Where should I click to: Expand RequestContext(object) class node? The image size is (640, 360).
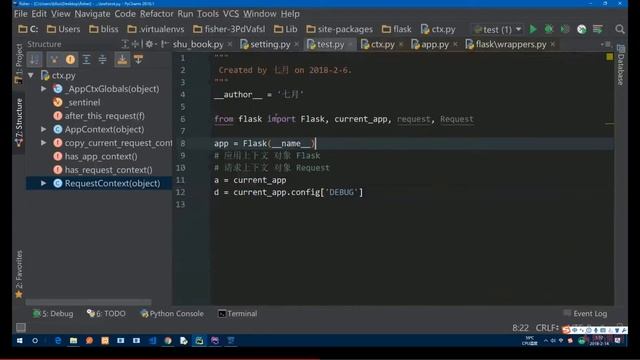point(44,183)
